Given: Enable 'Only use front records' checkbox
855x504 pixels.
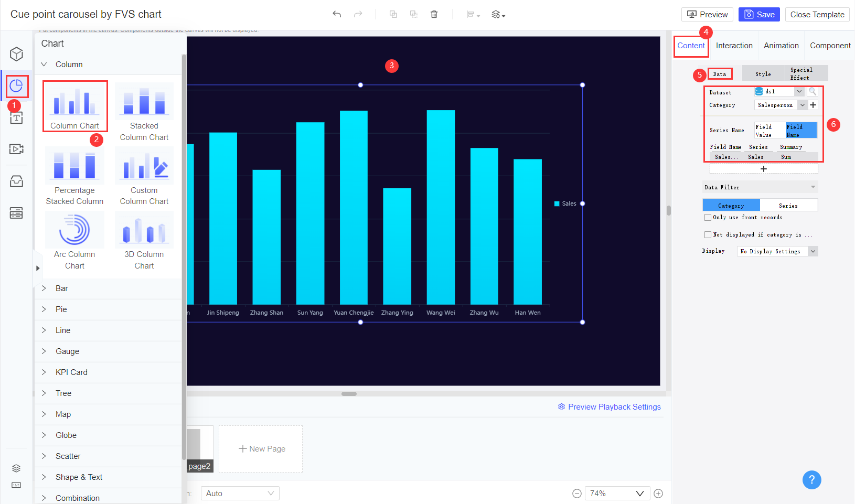Looking at the screenshot, I should (708, 217).
